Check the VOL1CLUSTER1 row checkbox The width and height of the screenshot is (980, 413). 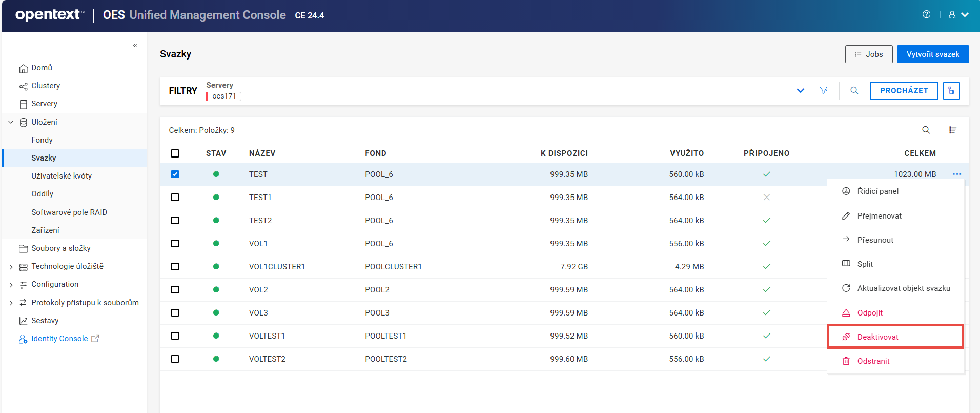175,267
